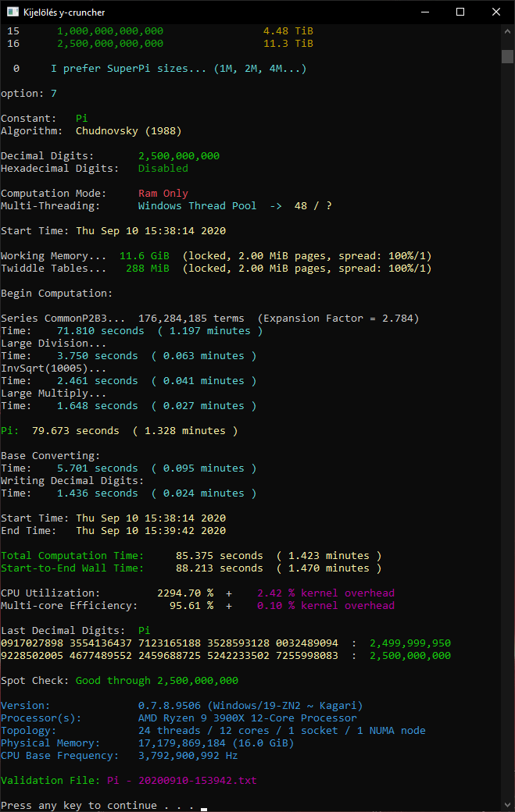Minimize the y-cruncher console window
Screen dimensions: 515x812
click(425, 12)
